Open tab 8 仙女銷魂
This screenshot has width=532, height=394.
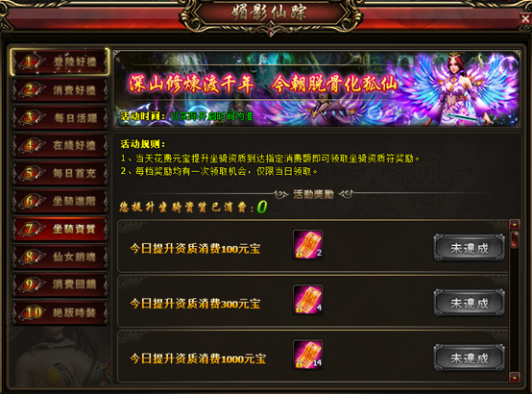coord(60,257)
